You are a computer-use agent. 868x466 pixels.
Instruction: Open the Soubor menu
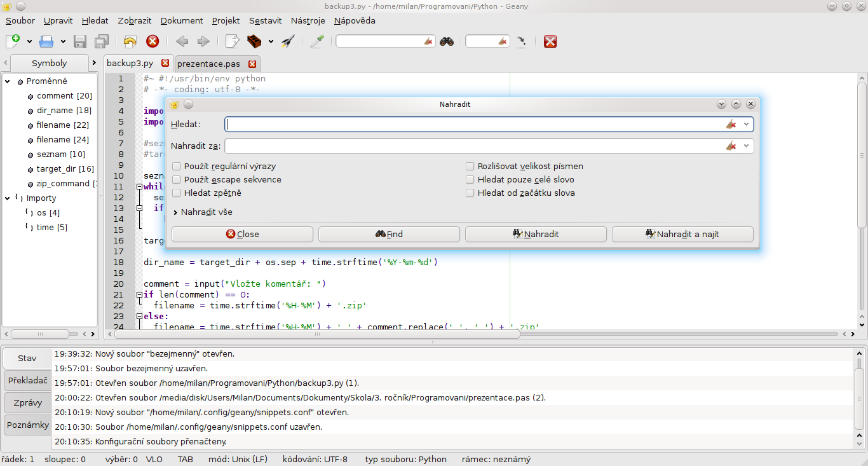[x=20, y=20]
